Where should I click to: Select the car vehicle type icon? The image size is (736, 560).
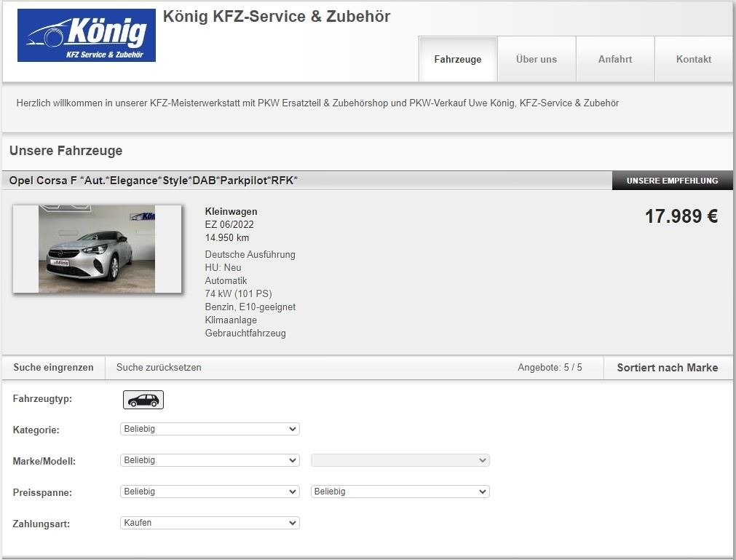tap(143, 400)
